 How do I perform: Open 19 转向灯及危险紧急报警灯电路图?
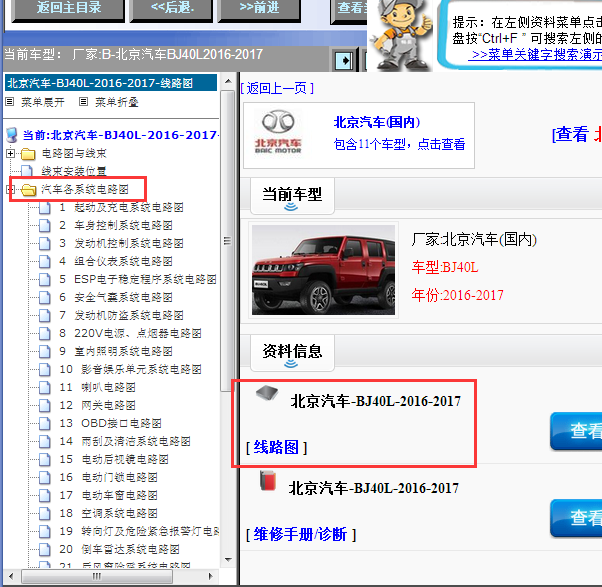point(139,531)
